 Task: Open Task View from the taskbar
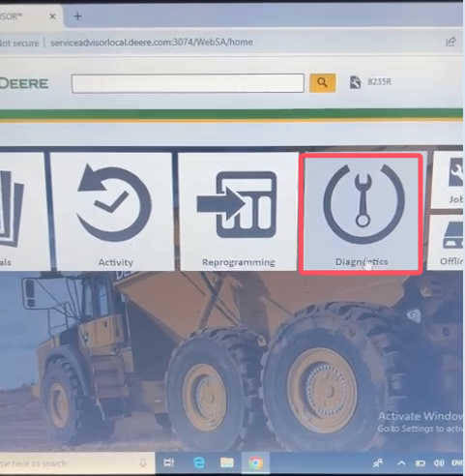click(x=169, y=463)
